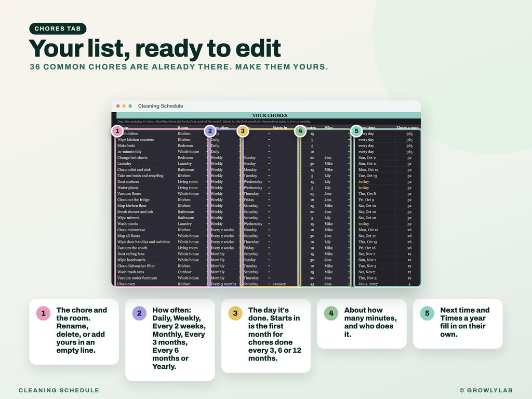Click the Cleaning Schedule window title

pos(161,106)
